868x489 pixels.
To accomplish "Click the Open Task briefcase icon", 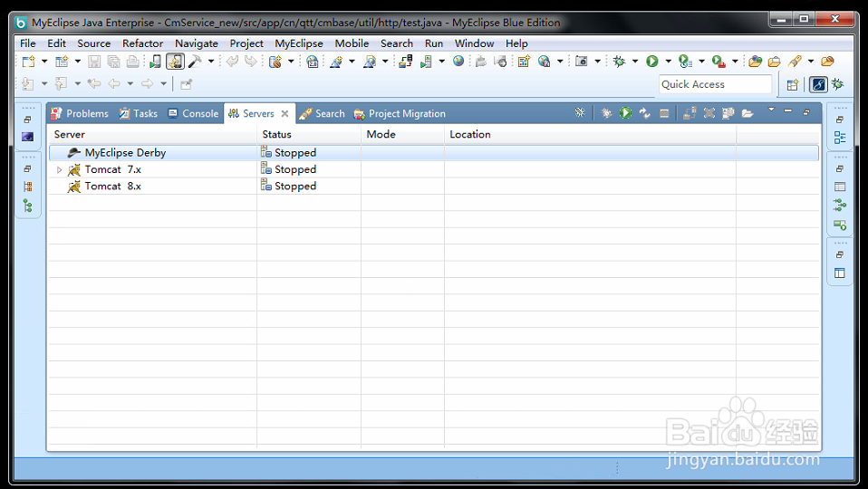I will (x=775, y=62).
